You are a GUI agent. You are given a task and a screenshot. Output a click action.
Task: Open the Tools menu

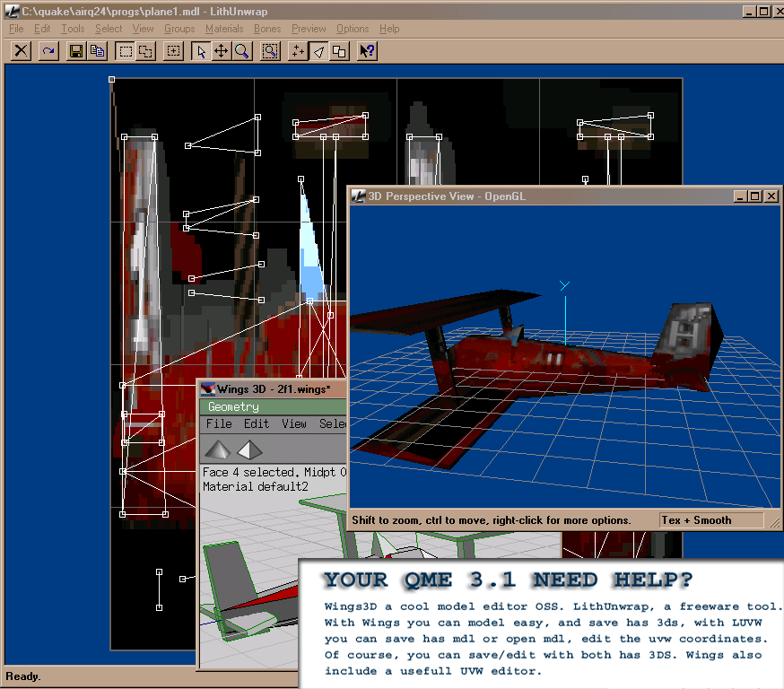pos(73,29)
